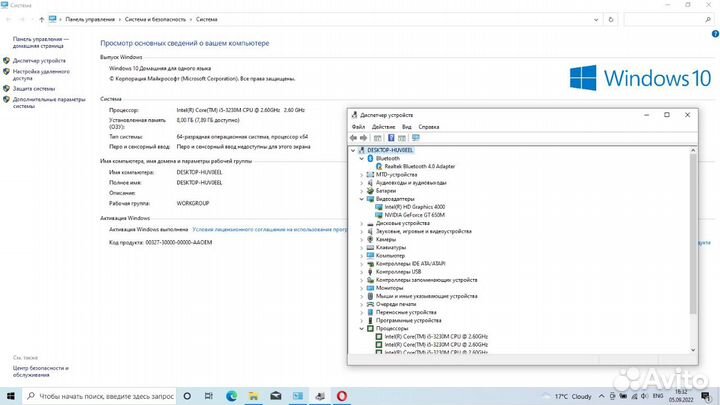Select the DESKTOP-HUV0EEL root node
The height and width of the screenshot is (405, 720).
click(390, 150)
